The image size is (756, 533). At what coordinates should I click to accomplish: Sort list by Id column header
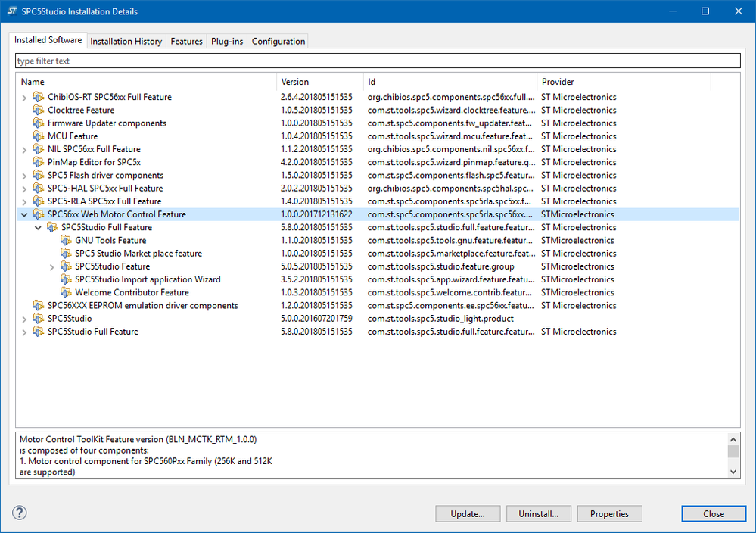(450, 82)
